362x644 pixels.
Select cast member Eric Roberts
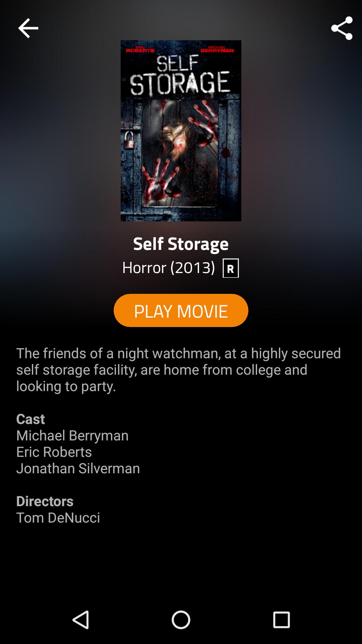click(x=54, y=452)
